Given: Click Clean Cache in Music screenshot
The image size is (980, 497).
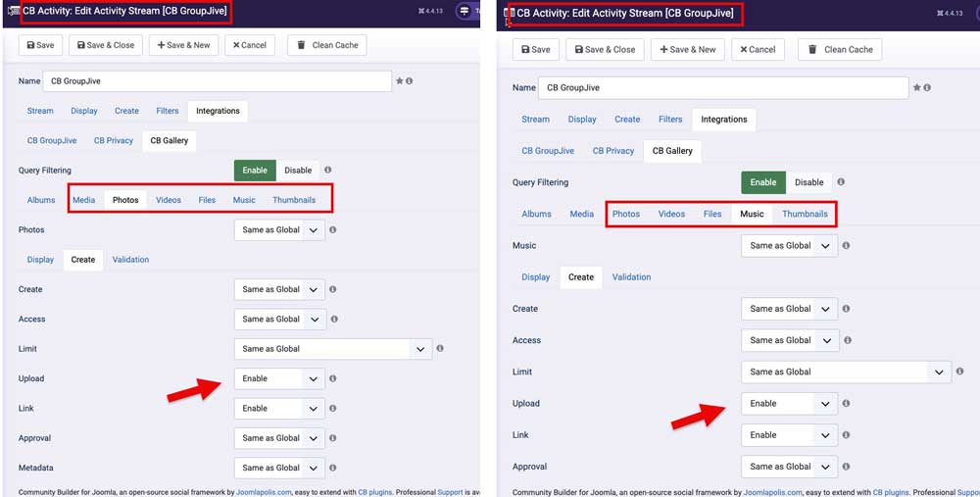Looking at the screenshot, I should coord(840,49).
